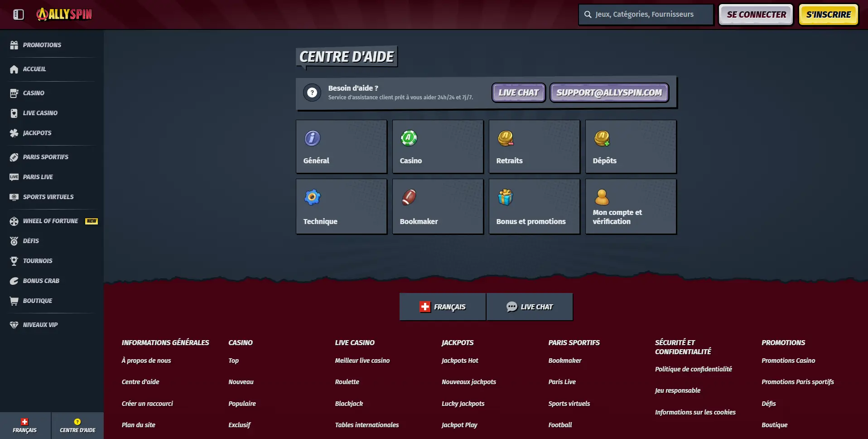Click the question mark help icon
Screen dimensions: 868x439
tap(312, 93)
